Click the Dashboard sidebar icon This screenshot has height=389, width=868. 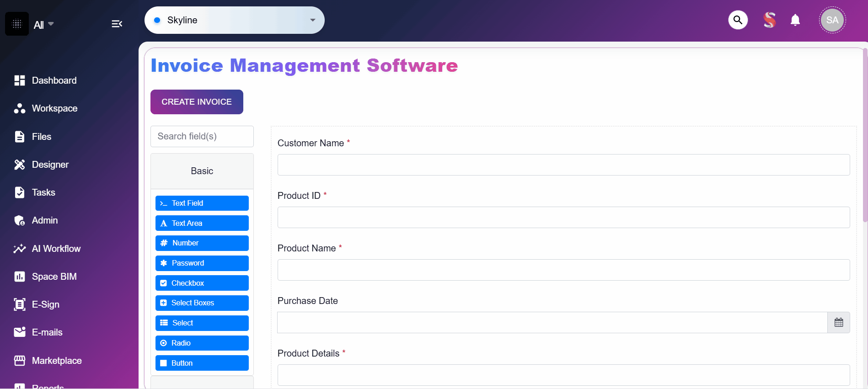[x=20, y=80]
